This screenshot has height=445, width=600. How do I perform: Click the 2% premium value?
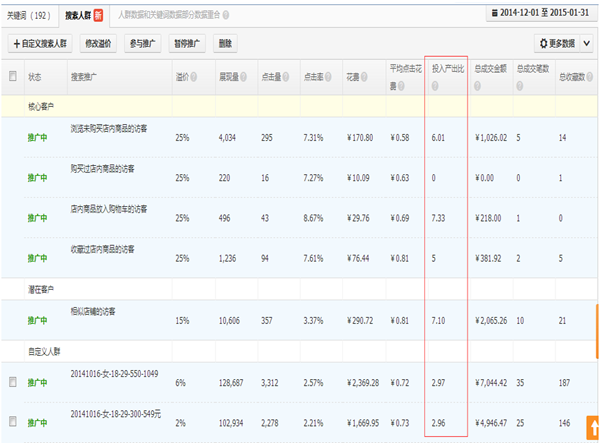tap(180, 423)
